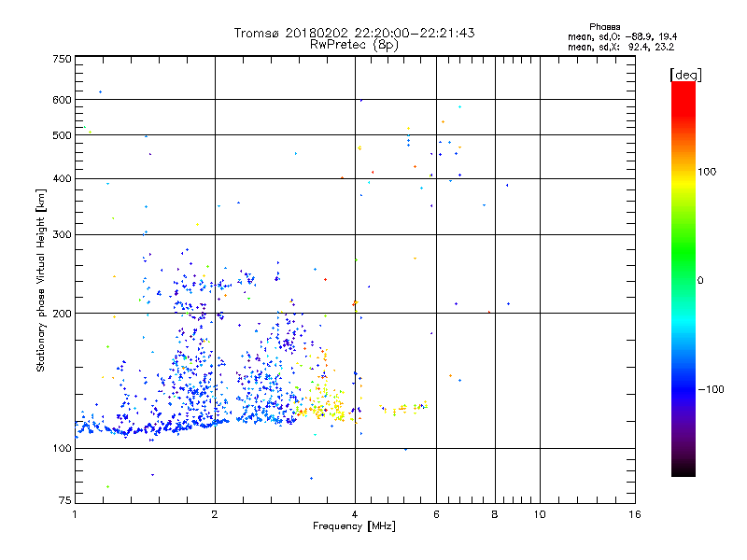Click the 'Frequency [MHz]' axis label
Screen dimensions: 747x560
coord(354,526)
